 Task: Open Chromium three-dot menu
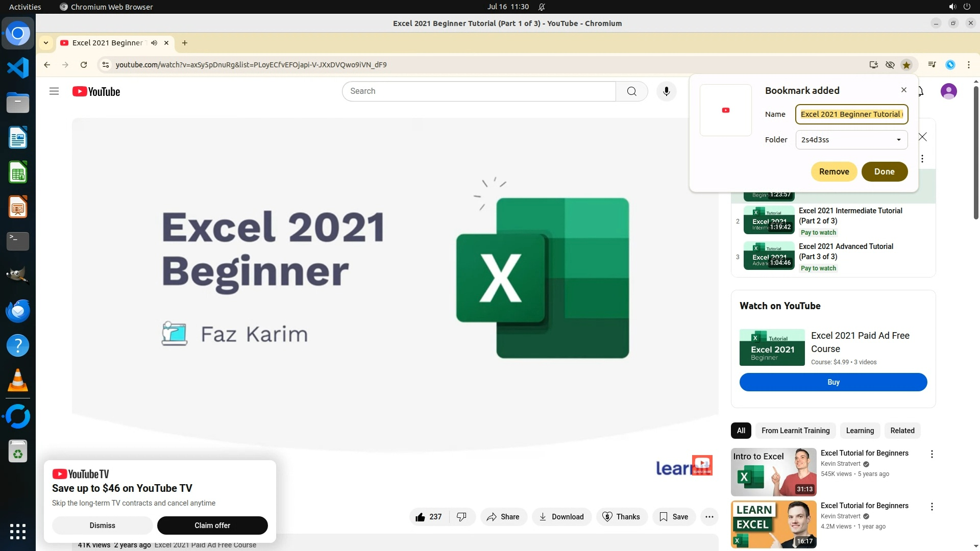point(968,65)
